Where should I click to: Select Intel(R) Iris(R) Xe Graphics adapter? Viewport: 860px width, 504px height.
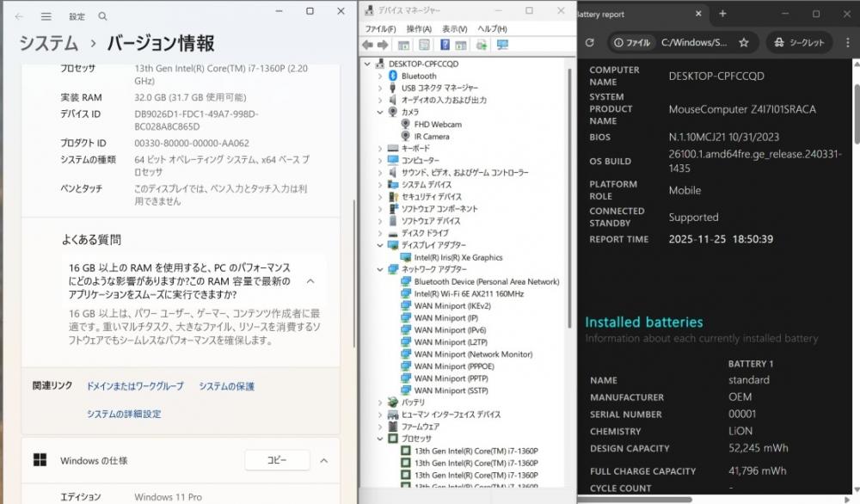[x=458, y=257]
